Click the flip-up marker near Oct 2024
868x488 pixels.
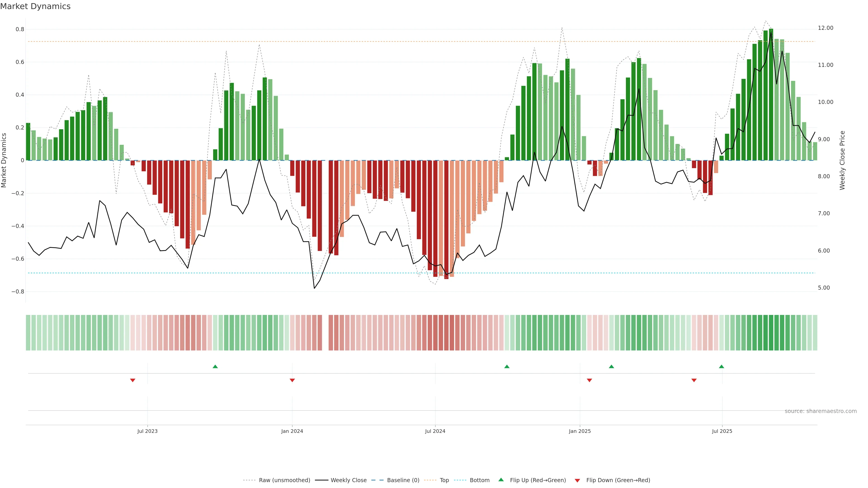pos(507,366)
